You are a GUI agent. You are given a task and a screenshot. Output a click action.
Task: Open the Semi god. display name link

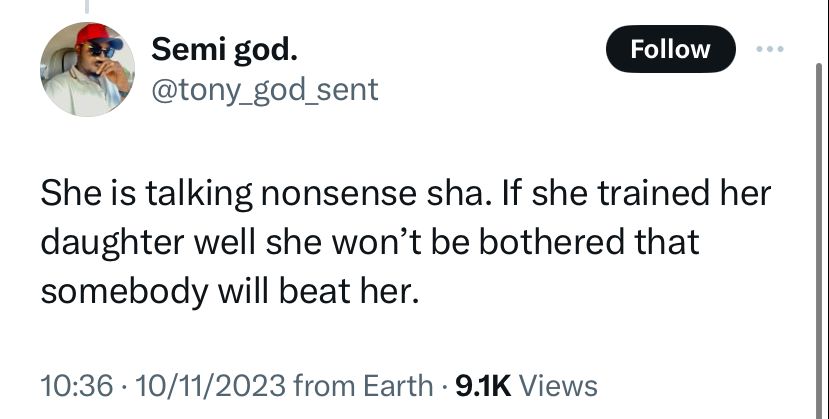(x=224, y=50)
